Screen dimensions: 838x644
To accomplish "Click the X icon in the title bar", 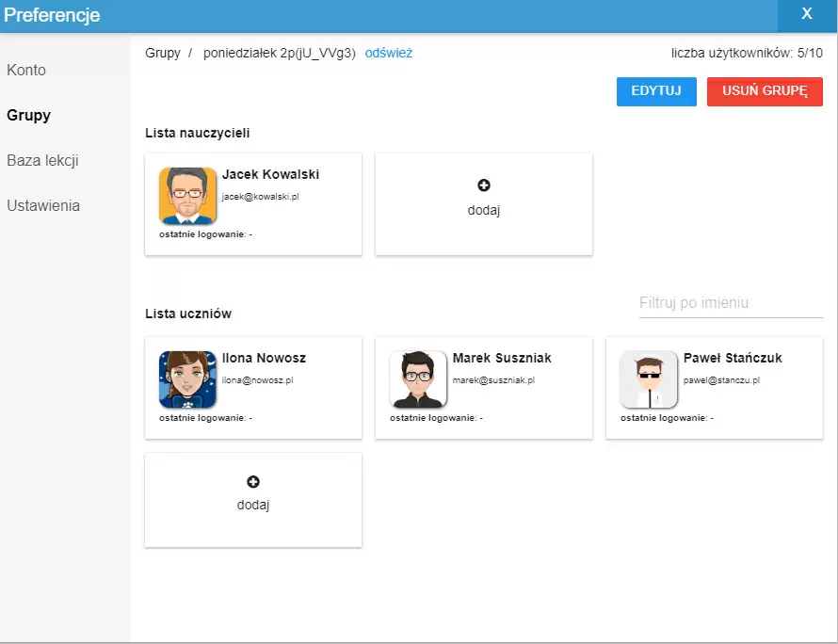I will click(805, 14).
